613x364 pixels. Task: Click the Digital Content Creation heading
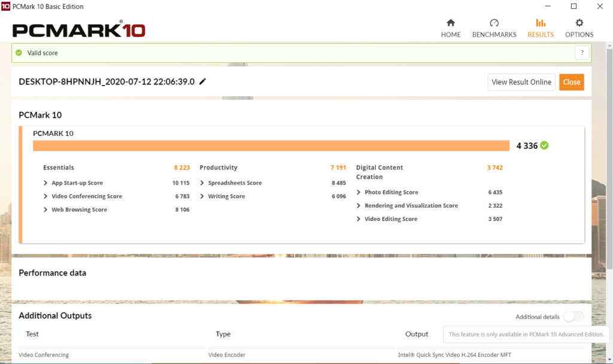coord(379,172)
